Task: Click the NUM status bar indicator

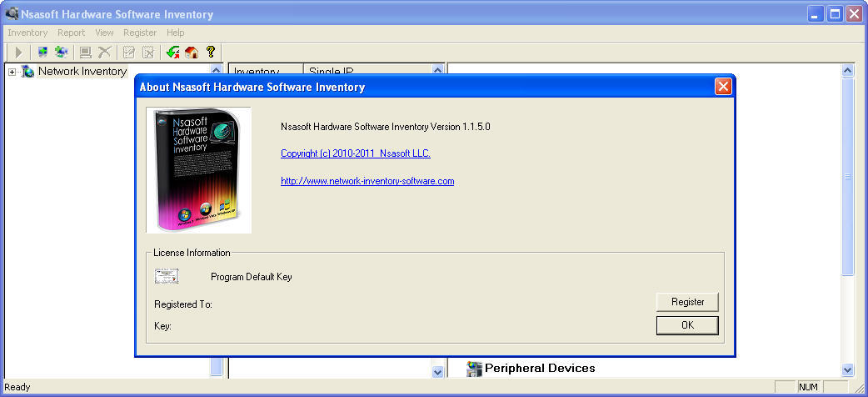Action: [x=809, y=387]
